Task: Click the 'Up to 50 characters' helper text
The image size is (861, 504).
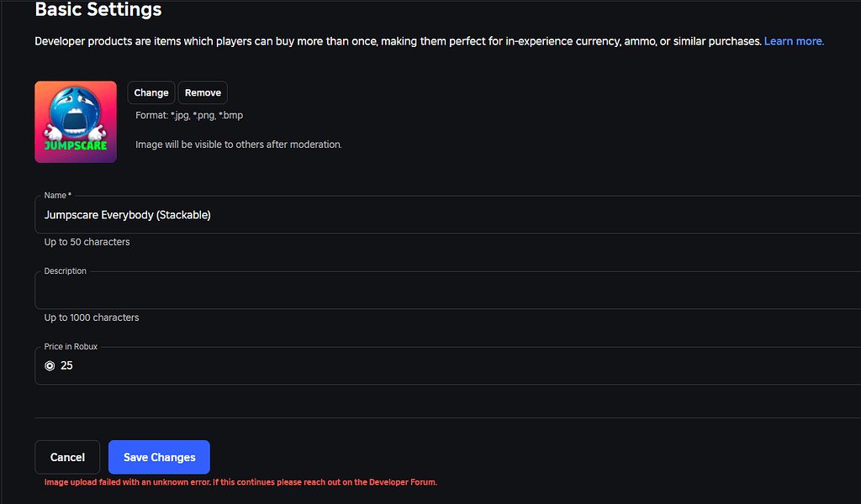Action: pos(87,241)
